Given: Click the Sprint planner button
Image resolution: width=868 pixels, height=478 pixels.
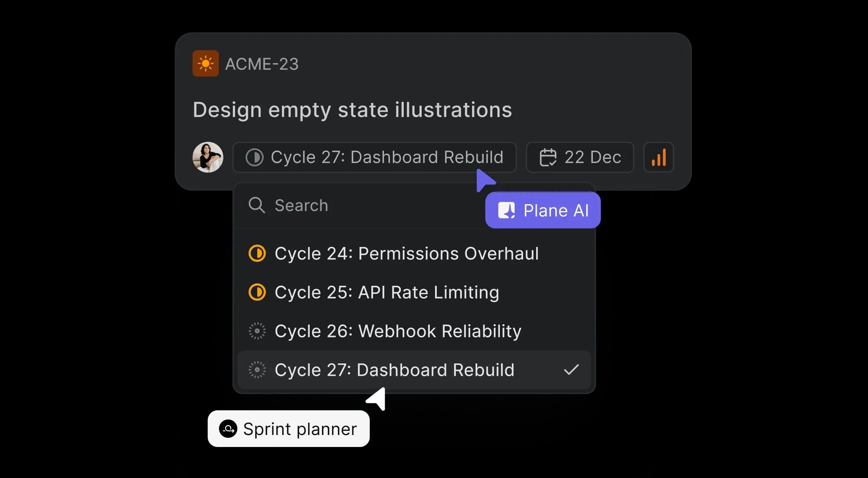Looking at the screenshot, I should point(289,429).
